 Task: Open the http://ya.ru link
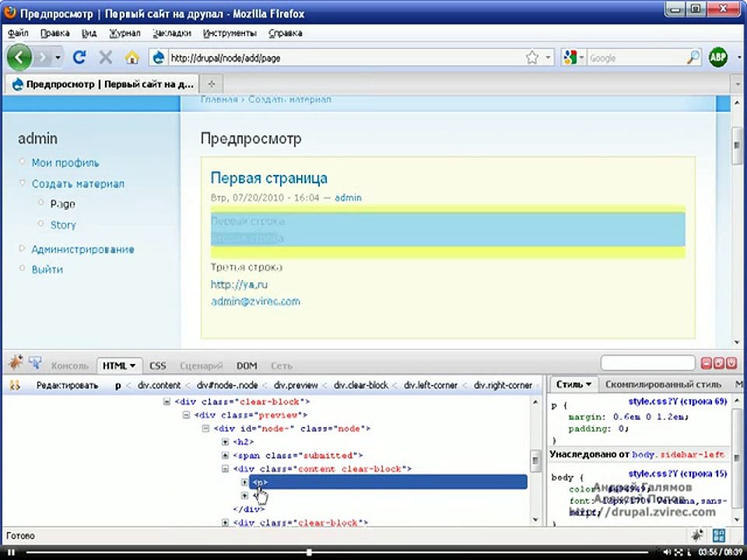[239, 285]
